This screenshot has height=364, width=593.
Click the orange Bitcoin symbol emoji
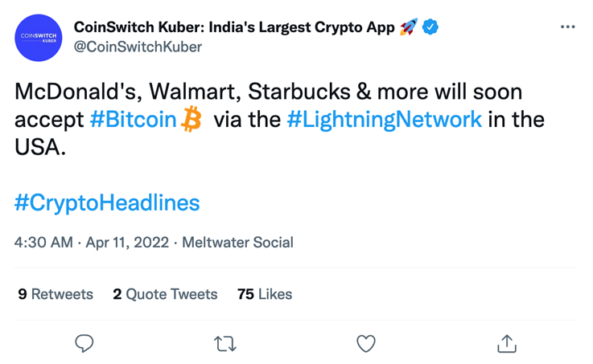[191, 119]
